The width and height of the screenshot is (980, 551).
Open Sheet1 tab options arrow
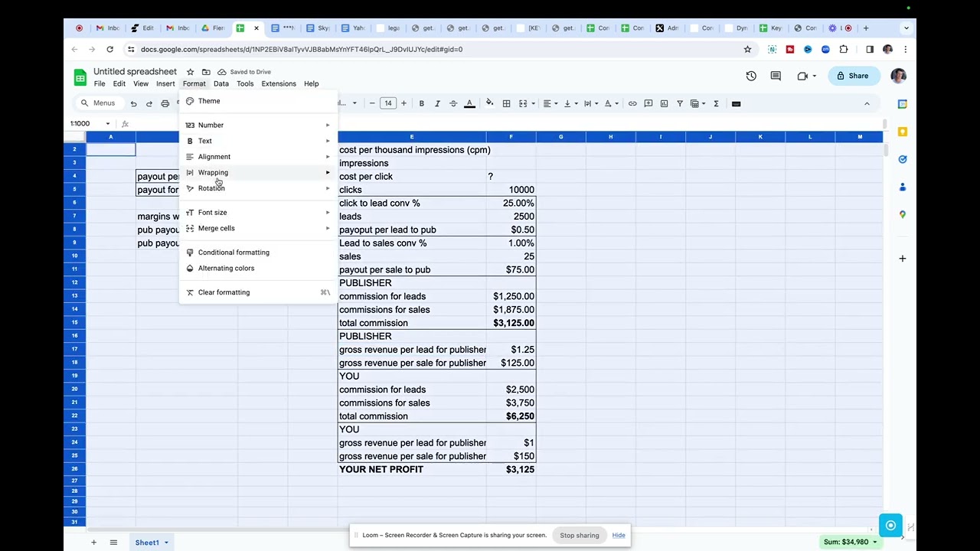(166, 543)
